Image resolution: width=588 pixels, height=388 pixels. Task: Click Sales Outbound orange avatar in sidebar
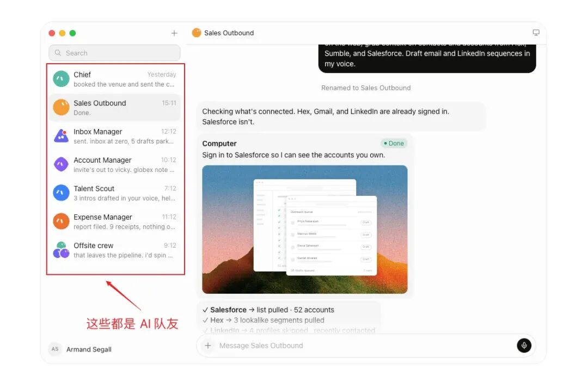click(61, 107)
